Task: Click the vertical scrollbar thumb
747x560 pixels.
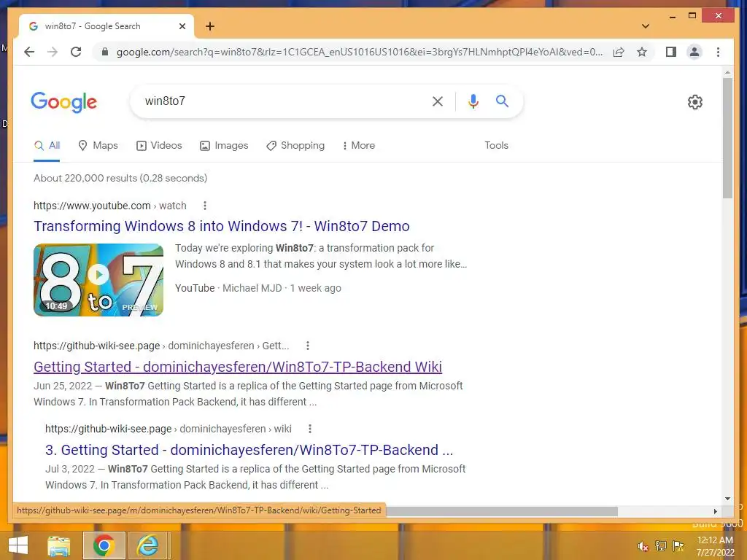Action: 727,138
